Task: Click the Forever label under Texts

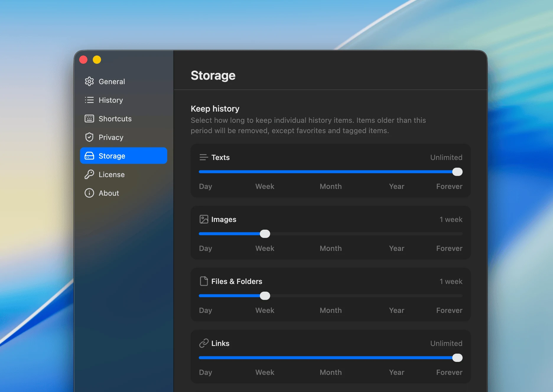Action: click(449, 186)
